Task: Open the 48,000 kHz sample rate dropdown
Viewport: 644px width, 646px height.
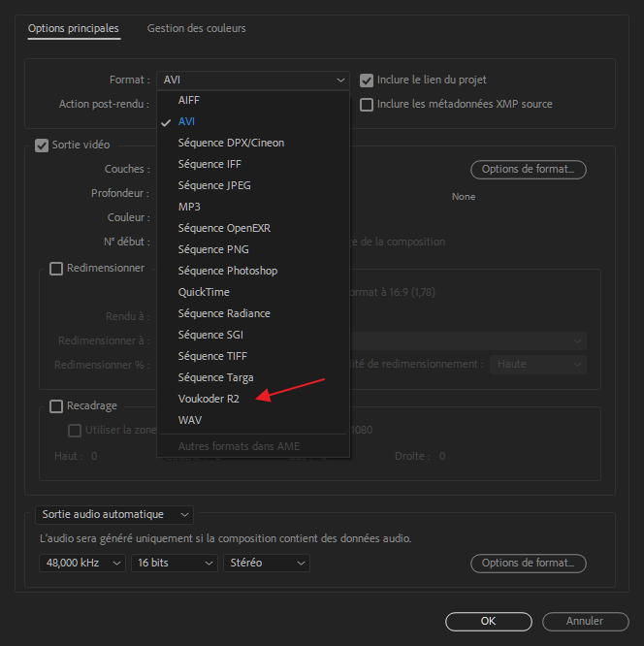Action: pos(83,563)
